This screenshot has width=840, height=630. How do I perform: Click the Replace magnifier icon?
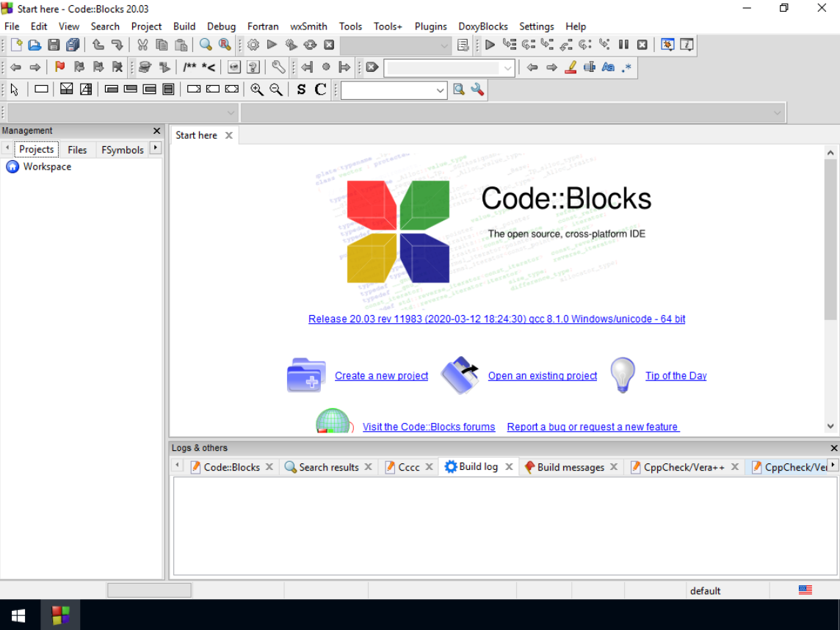(x=225, y=45)
